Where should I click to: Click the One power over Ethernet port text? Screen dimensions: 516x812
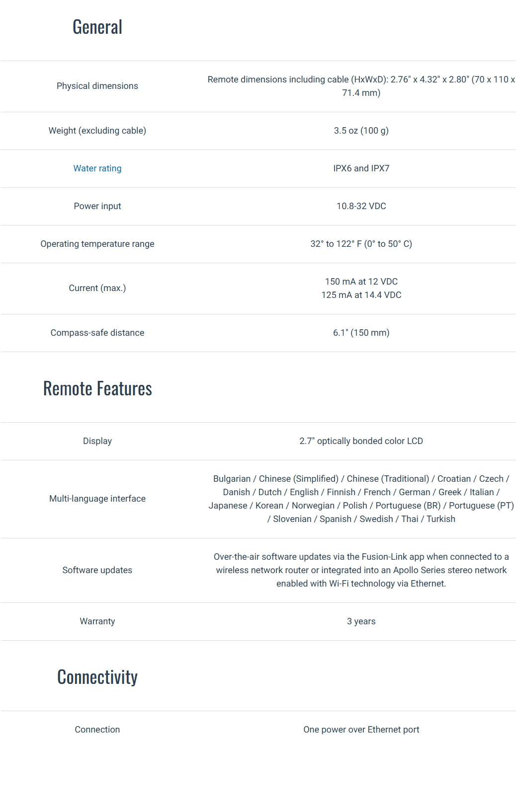pyautogui.click(x=361, y=730)
